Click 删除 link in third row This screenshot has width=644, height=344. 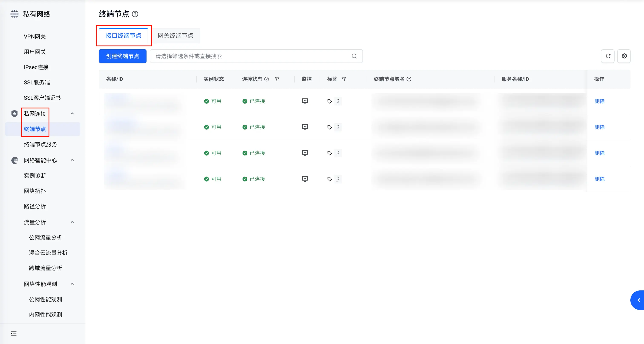point(599,153)
